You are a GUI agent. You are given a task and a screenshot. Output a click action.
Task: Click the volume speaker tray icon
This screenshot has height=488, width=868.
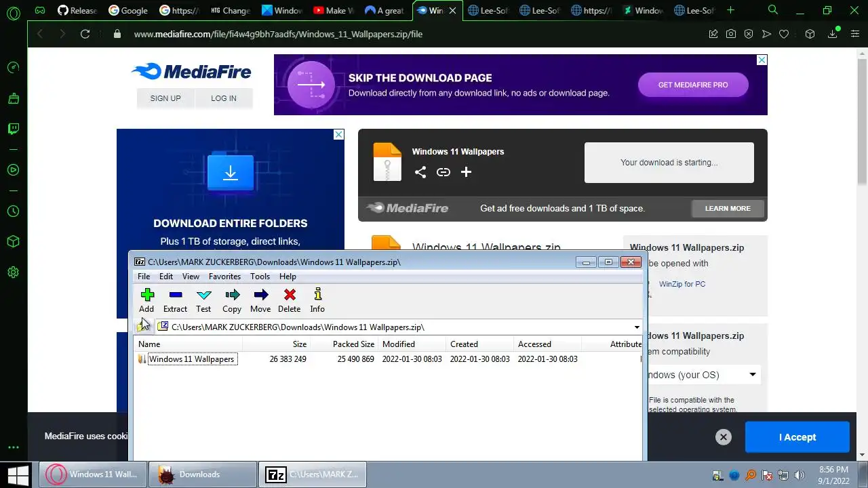click(x=800, y=475)
